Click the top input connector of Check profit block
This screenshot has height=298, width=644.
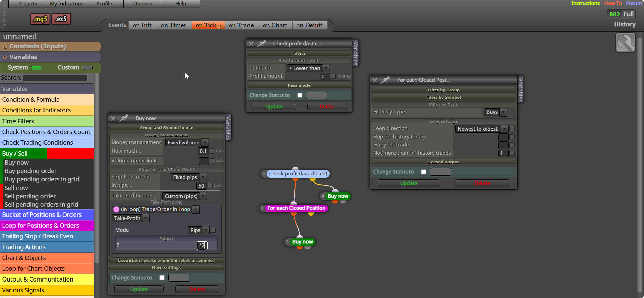pyautogui.click(x=295, y=169)
